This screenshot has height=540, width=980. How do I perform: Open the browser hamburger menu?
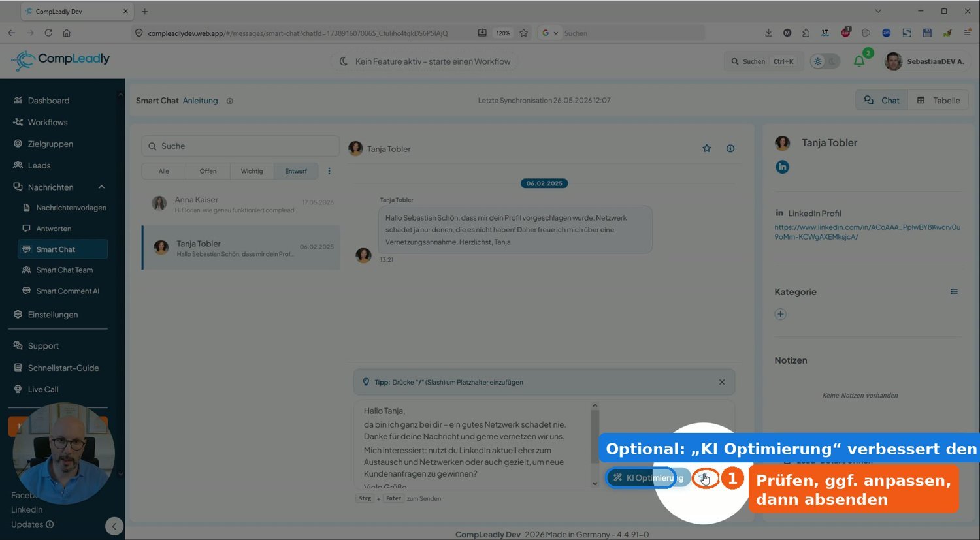[x=967, y=33]
